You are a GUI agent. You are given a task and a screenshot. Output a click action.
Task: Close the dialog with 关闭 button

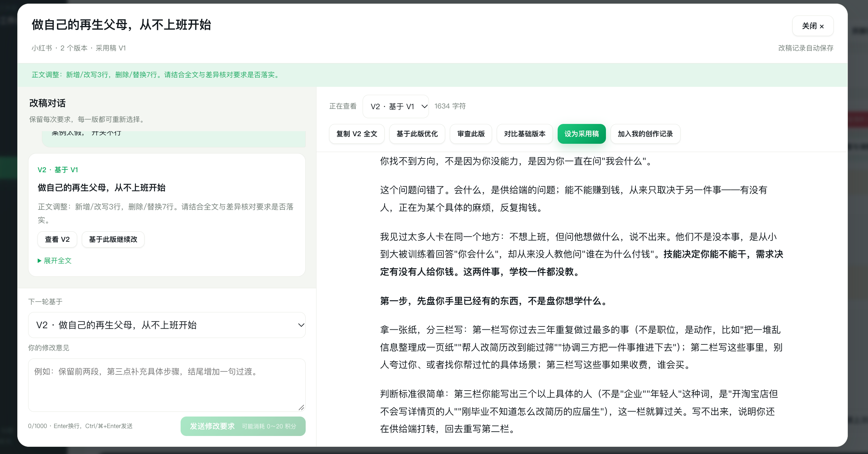tap(812, 26)
